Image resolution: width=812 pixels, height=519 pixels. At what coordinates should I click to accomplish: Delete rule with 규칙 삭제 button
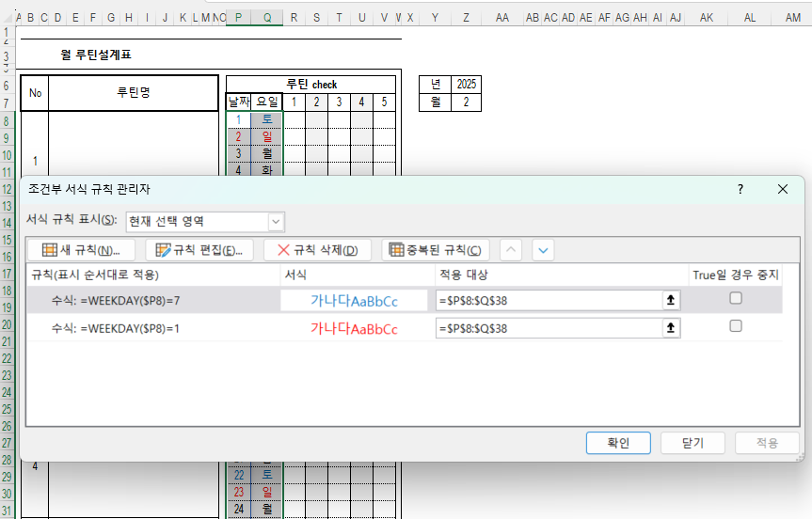(x=317, y=250)
